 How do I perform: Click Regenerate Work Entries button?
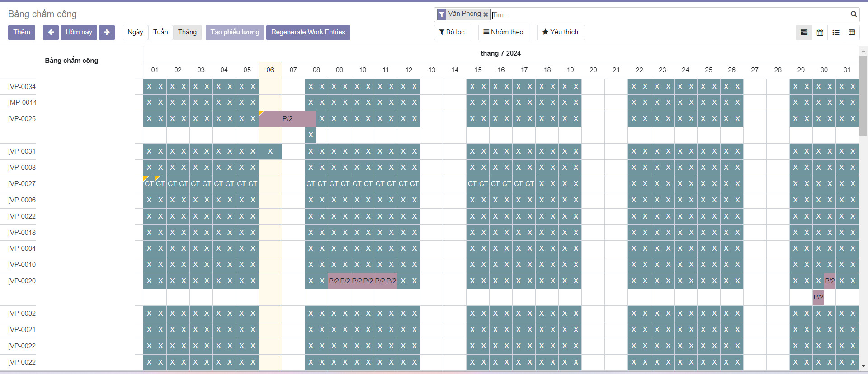point(308,32)
